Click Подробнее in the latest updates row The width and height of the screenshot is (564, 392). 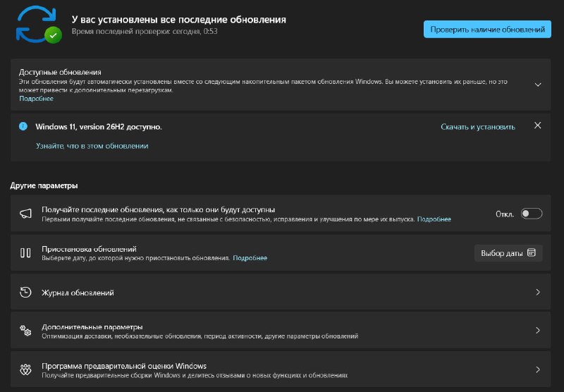tap(434, 219)
